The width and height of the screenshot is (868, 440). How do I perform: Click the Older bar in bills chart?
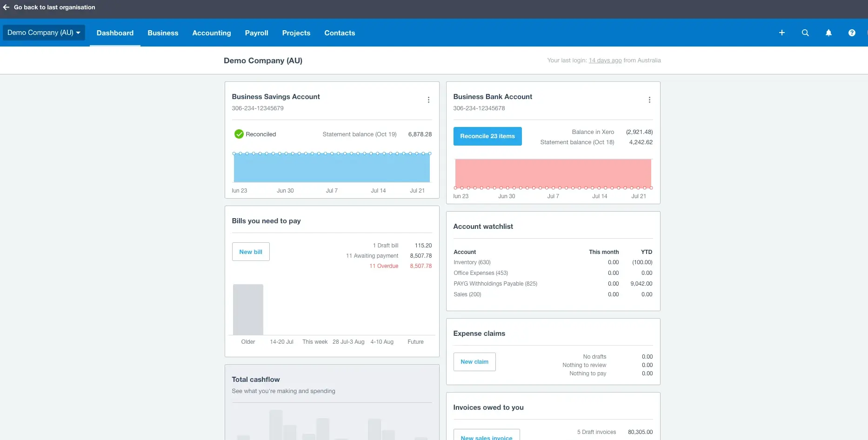[248, 309]
